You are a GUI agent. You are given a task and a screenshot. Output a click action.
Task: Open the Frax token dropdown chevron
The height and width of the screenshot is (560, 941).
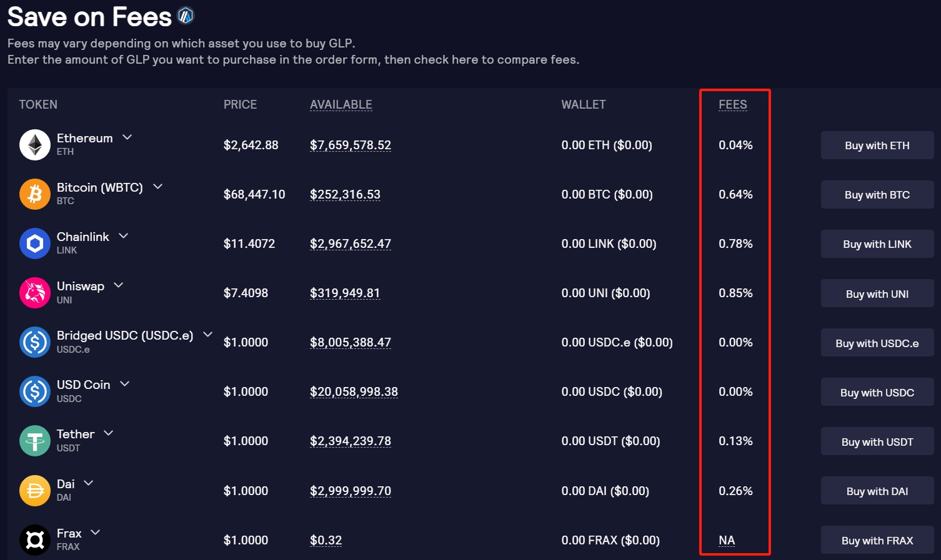(96, 532)
